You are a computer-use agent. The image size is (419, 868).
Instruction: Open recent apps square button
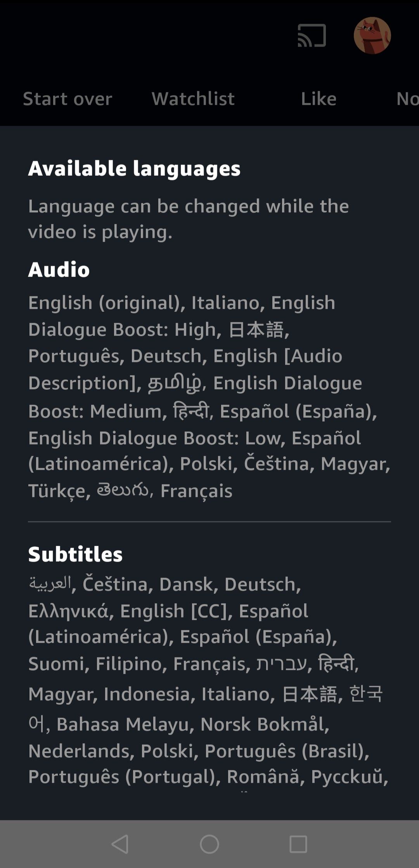pyautogui.click(x=298, y=844)
